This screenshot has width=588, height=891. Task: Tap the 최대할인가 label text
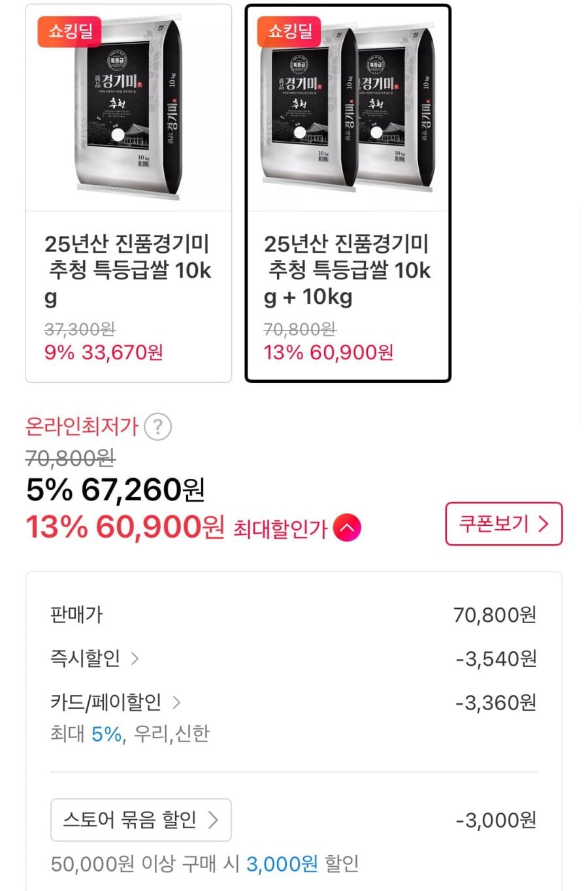pos(280,528)
